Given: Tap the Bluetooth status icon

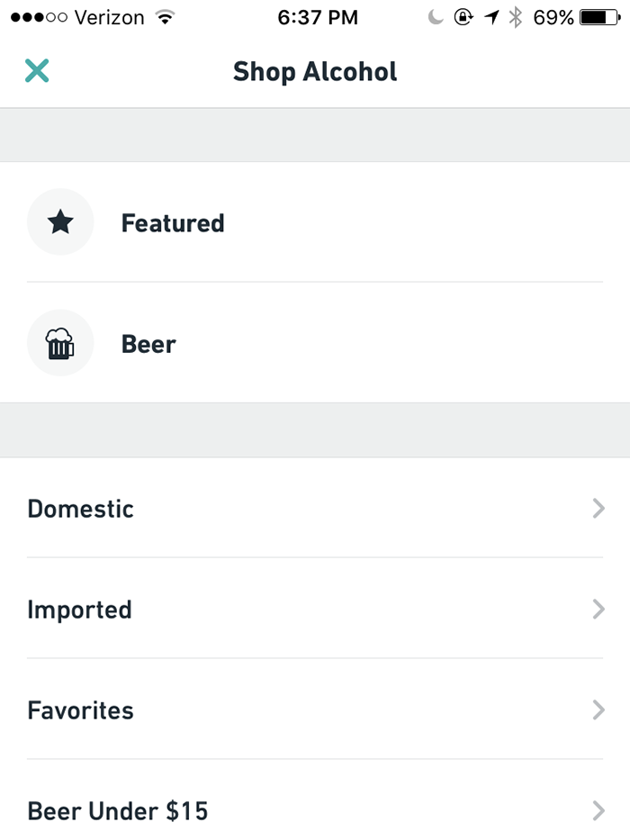Looking at the screenshot, I should (516, 17).
